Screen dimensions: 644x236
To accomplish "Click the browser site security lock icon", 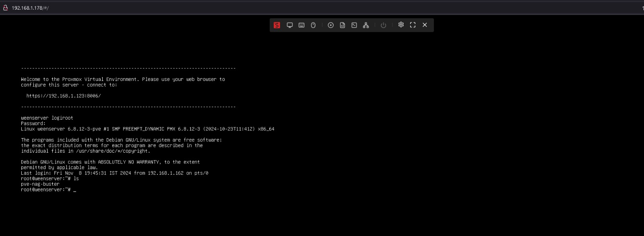I will (5, 8).
